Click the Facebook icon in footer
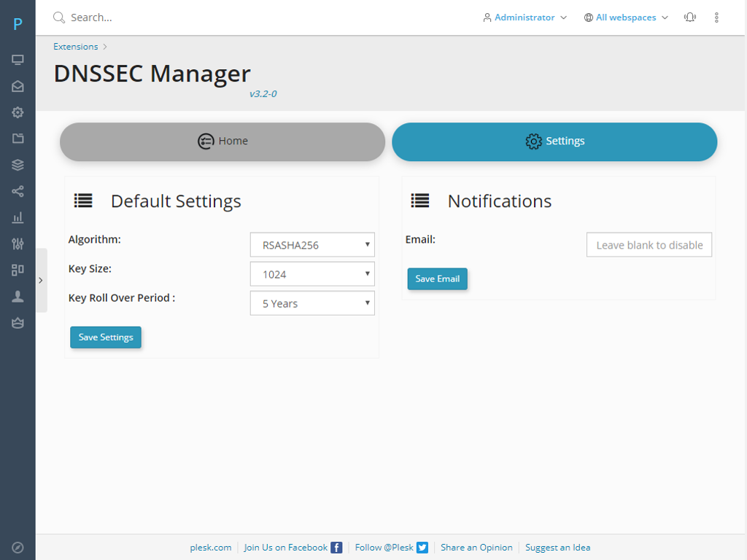Viewport: 747px width, 560px height. (336, 548)
